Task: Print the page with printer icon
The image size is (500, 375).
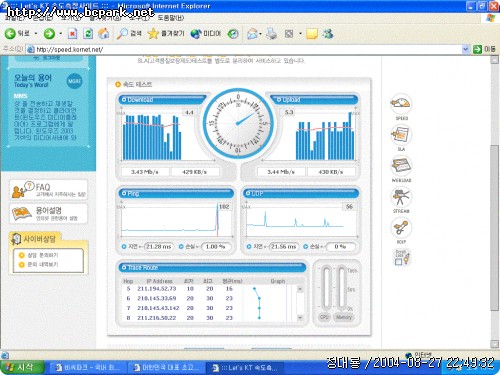Action: pos(272,33)
